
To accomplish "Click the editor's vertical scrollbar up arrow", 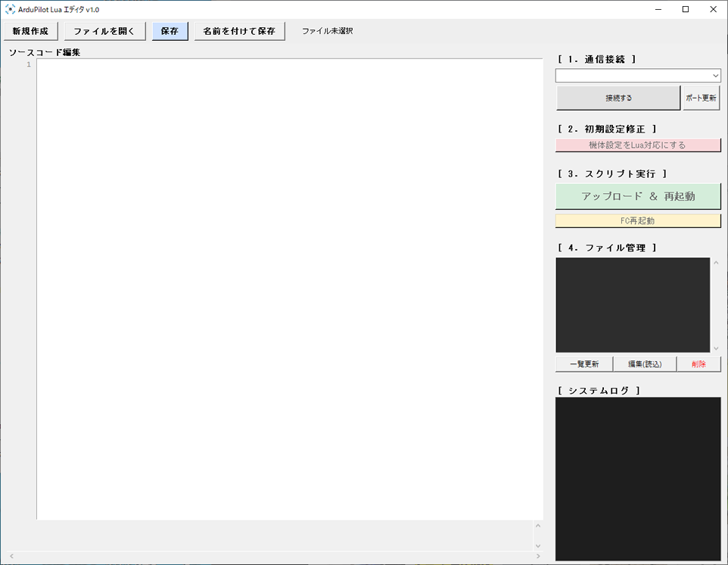I will [x=538, y=525].
